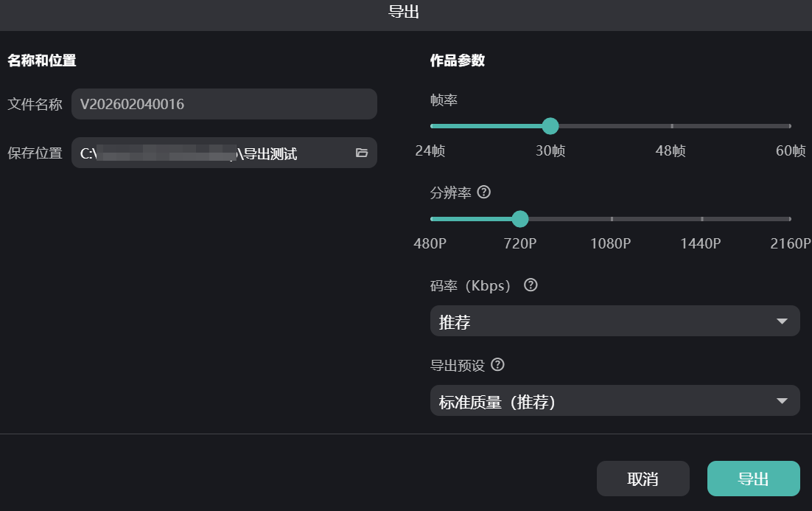Screen dimensions: 812x511
Task: Set frame rate slider to 60帧 end
Action: [x=789, y=126]
